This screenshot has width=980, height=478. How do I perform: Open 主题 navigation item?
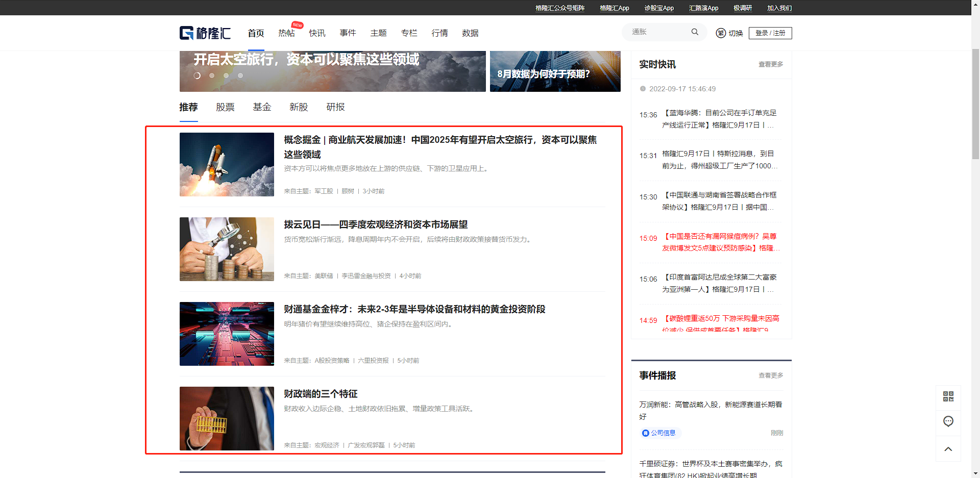pos(378,33)
